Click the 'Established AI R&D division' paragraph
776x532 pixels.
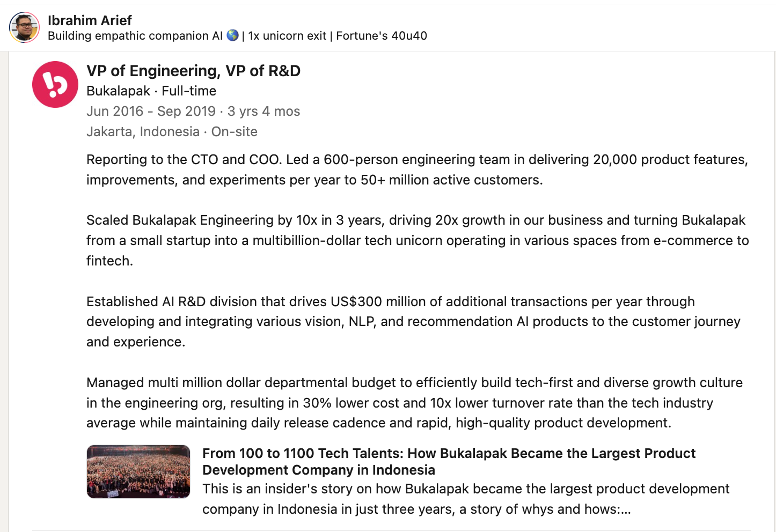(413, 322)
